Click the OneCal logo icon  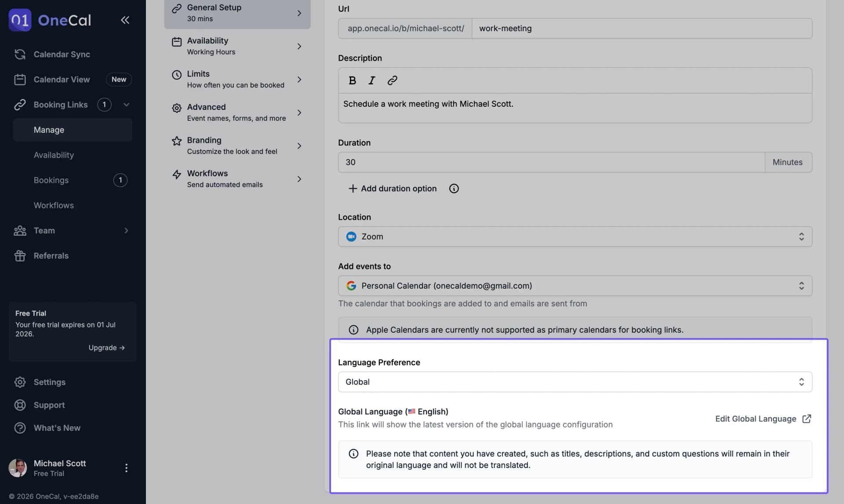coord(20,20)
